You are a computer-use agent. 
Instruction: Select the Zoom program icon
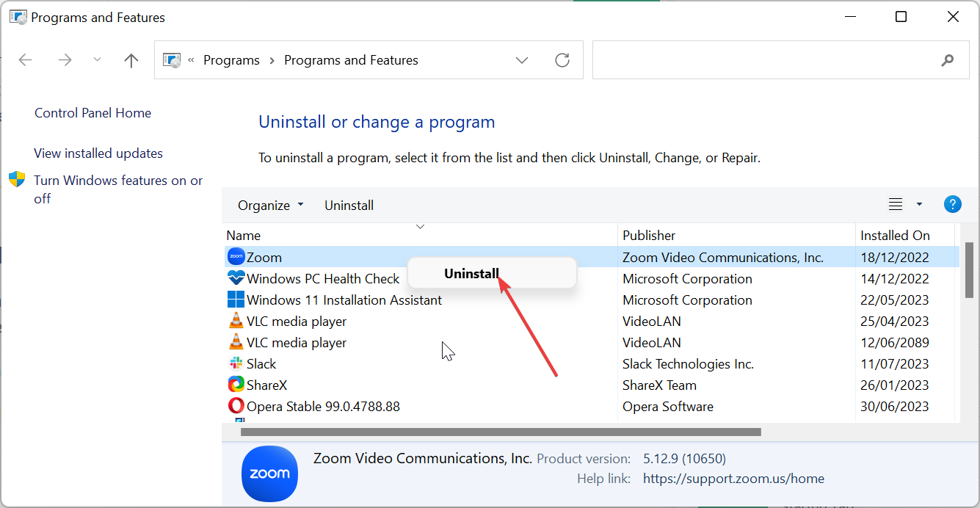(236, 257)
